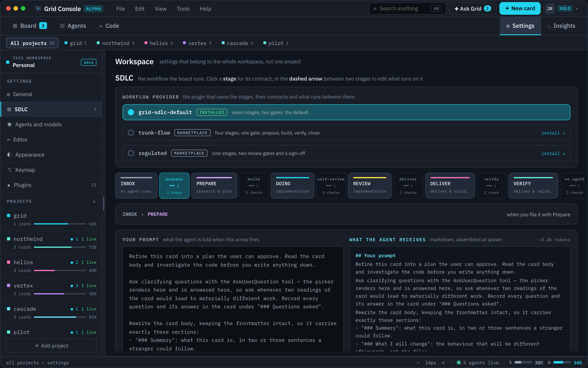The width and height of the screenshot is (588, 368).
Task: Click the Code brackets icon
Action: pos(101,26)
